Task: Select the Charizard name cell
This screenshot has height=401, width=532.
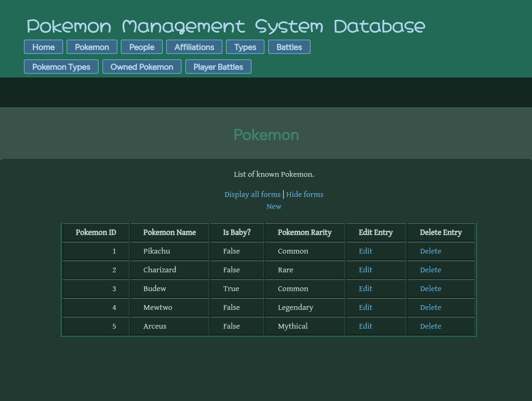Action: (x=170, y=270)
